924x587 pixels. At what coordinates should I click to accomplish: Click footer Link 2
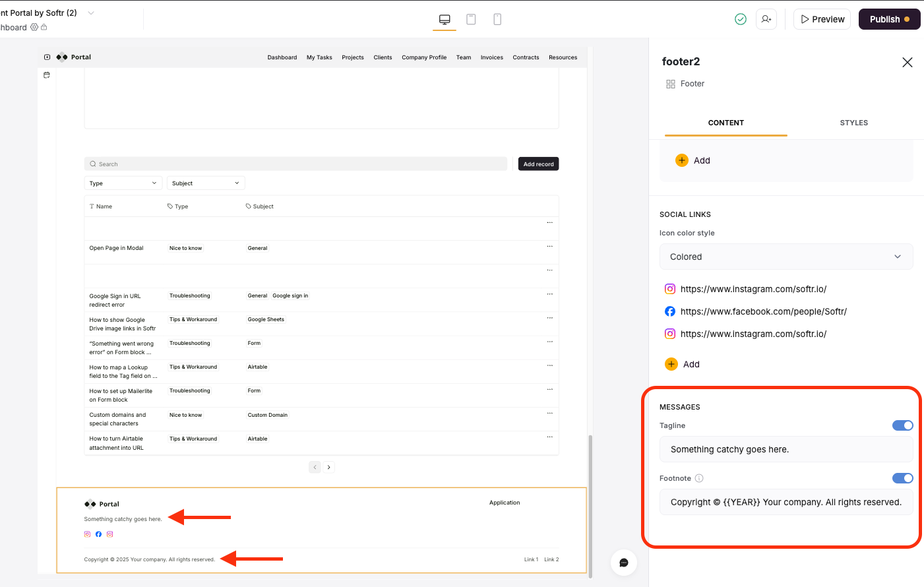pos(551,559)
